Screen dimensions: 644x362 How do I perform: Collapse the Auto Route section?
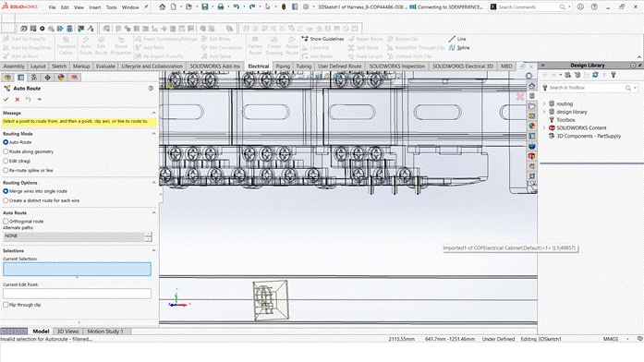pos(153,213)
